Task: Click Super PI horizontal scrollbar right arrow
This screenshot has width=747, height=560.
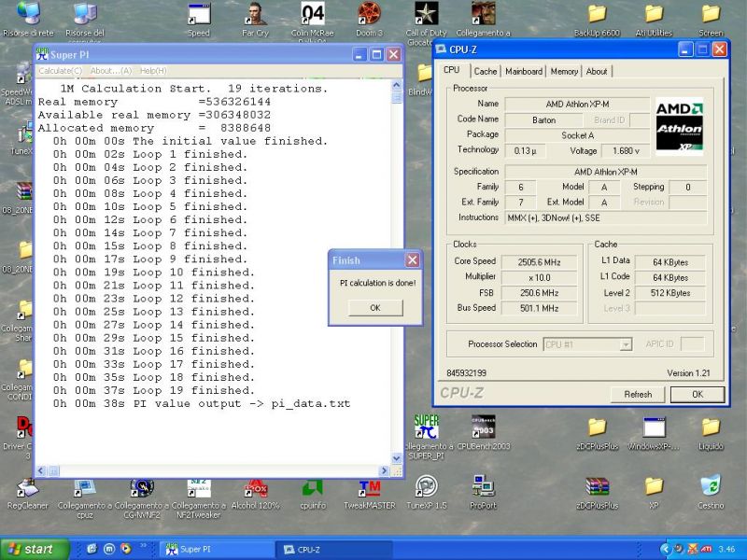Action: [x=385, y=471]
